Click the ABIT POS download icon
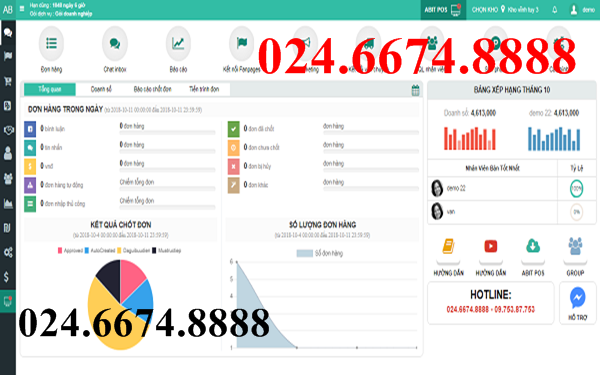The height and width of the screenshot is (375, 600). point(533,246)
